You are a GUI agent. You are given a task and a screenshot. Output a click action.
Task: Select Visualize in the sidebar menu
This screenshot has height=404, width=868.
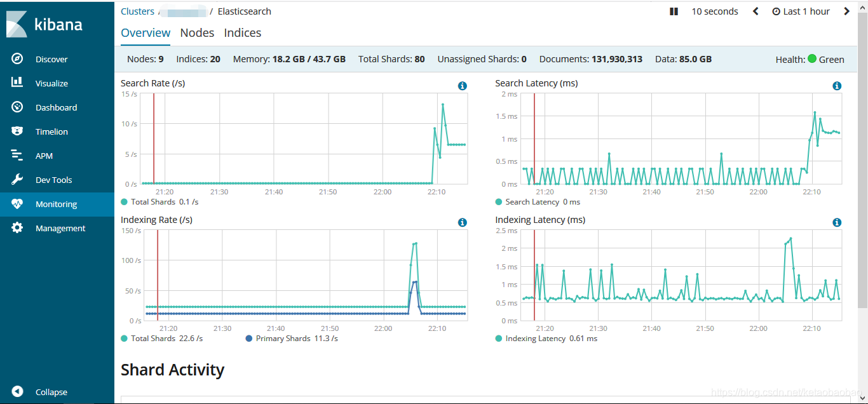(51, 83)
